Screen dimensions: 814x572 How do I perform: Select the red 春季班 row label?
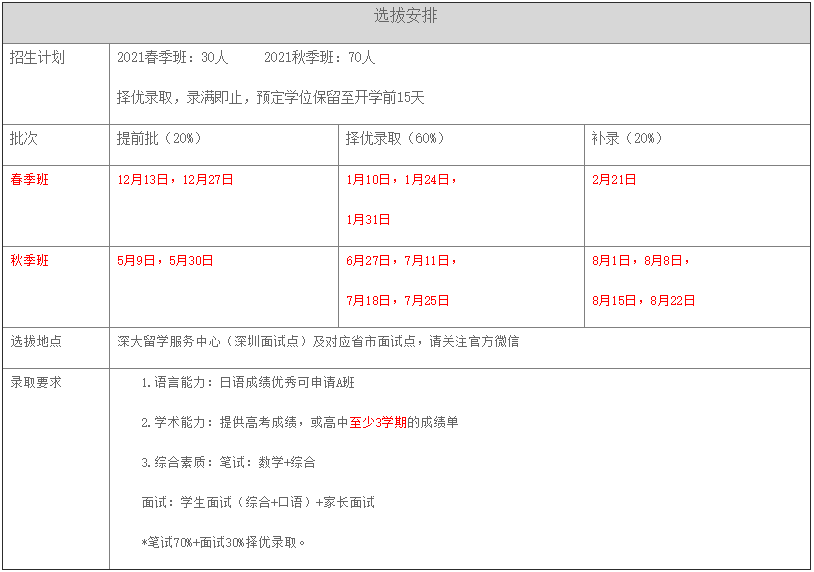(x=30, y=180)
